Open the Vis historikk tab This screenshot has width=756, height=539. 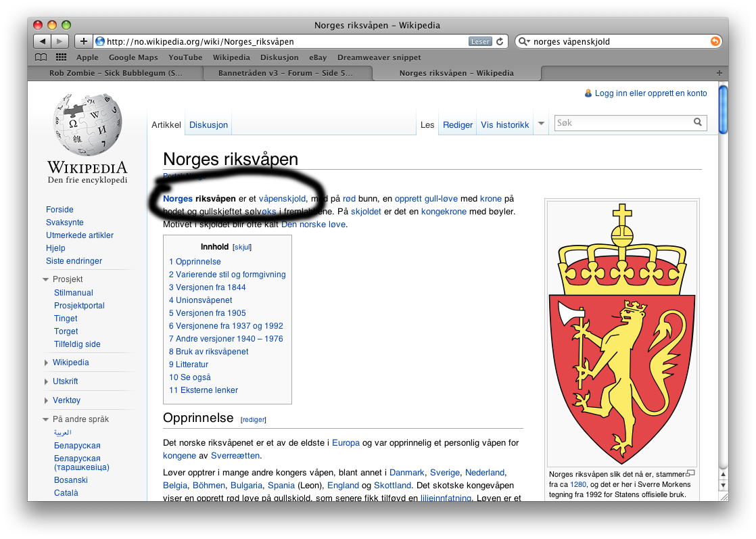pos(505,125)
